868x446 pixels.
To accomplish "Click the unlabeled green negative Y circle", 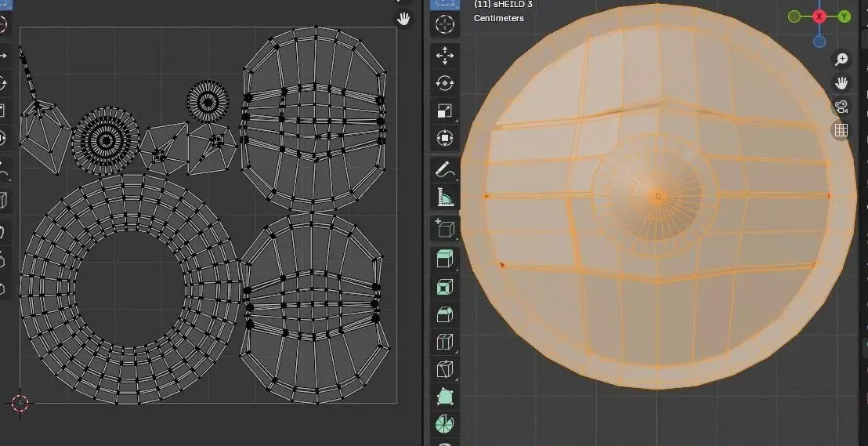I will pos(794,16).
